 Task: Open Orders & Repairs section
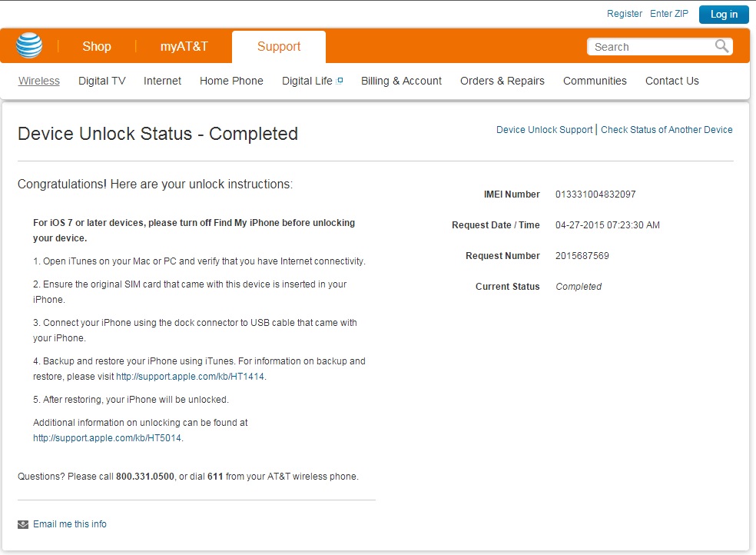[502, 81]
